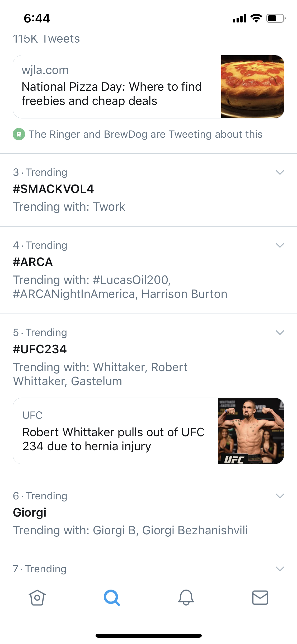View the #UFC234 trending topic

(40, 349)
